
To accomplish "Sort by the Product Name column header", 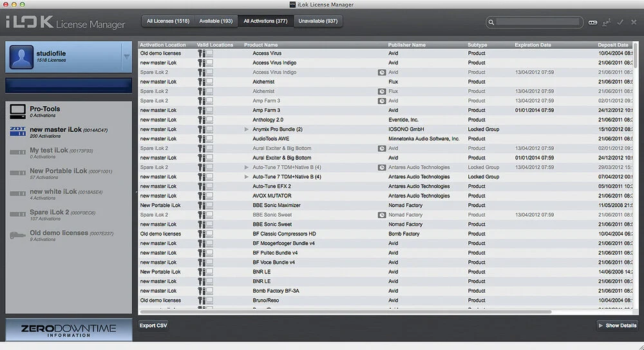I will tap(261, 45).
